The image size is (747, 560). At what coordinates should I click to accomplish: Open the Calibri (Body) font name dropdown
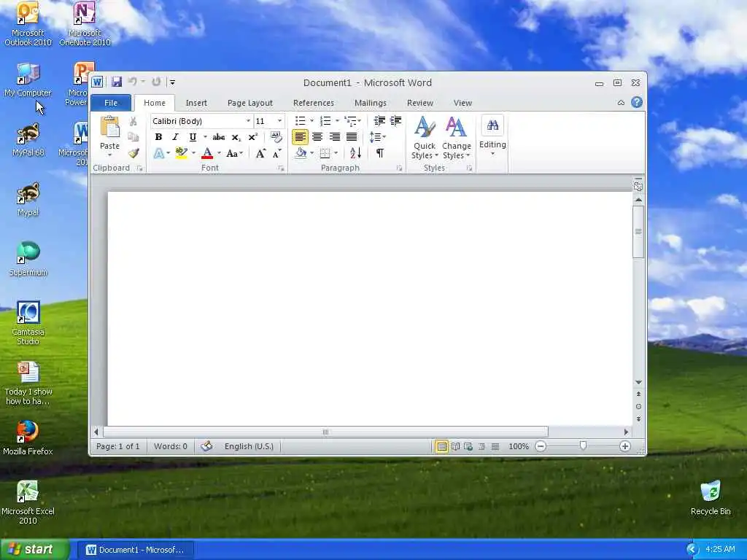pyautogui.click(x=248, y=121)
